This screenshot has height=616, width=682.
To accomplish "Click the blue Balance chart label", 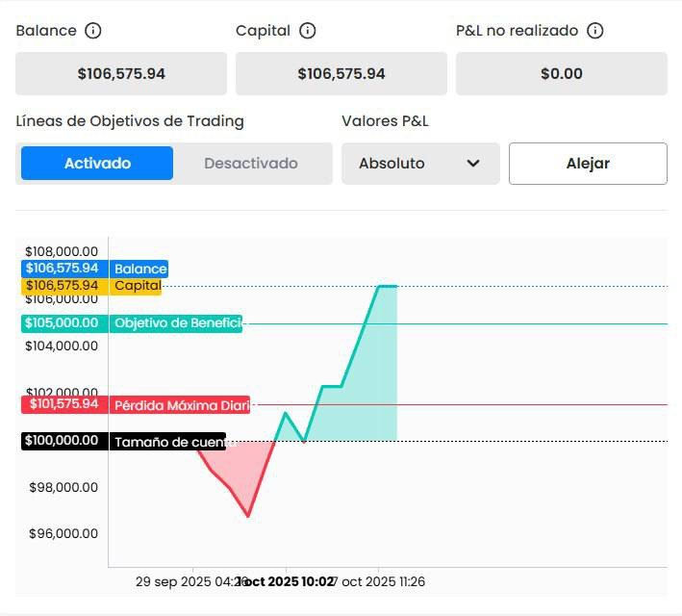I will [139, 269].
